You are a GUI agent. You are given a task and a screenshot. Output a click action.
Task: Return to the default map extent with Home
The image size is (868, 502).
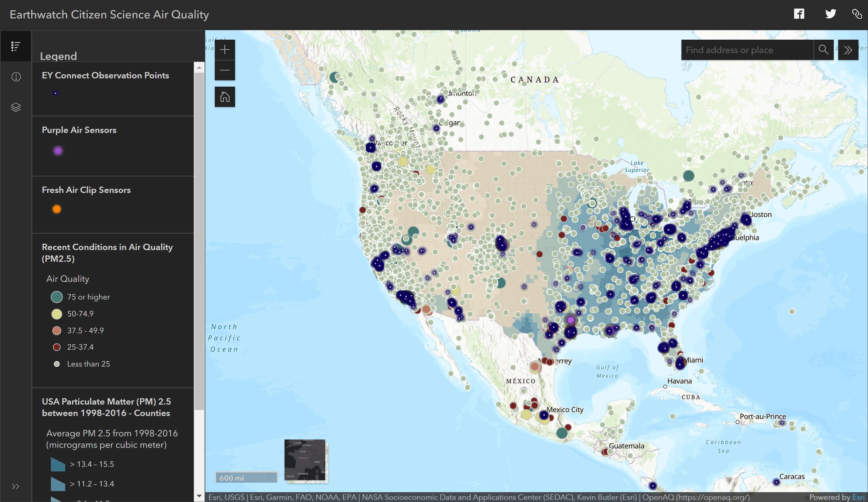225,97
